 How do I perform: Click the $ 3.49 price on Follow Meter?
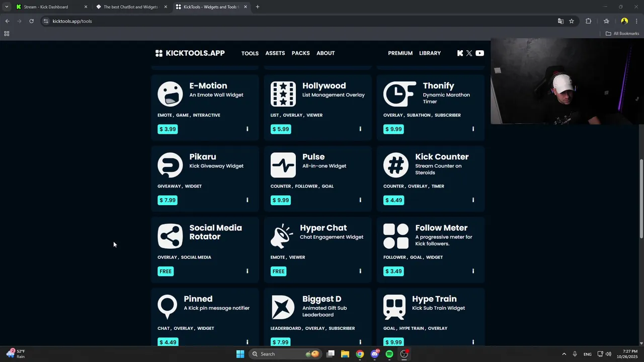click(x=393, y=271)
